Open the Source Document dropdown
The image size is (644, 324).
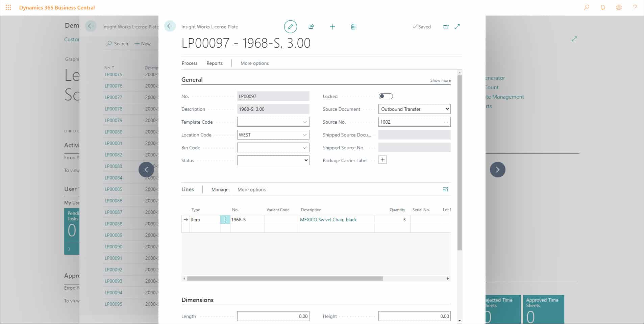point(414,109)
